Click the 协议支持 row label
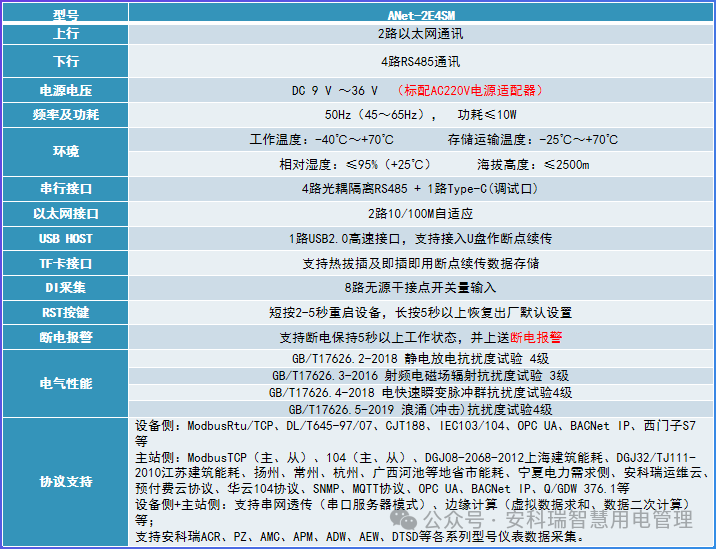Viewport: 716px width, 549px height. coord(65,481)
